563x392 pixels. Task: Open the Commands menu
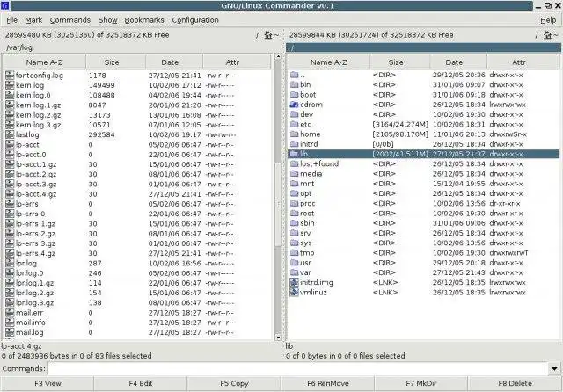70,20
